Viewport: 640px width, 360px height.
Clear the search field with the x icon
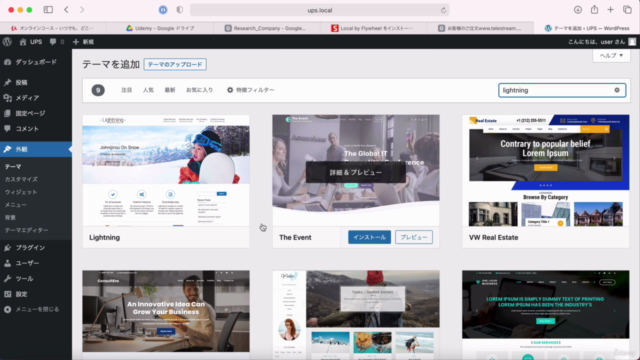pos(617,90)
